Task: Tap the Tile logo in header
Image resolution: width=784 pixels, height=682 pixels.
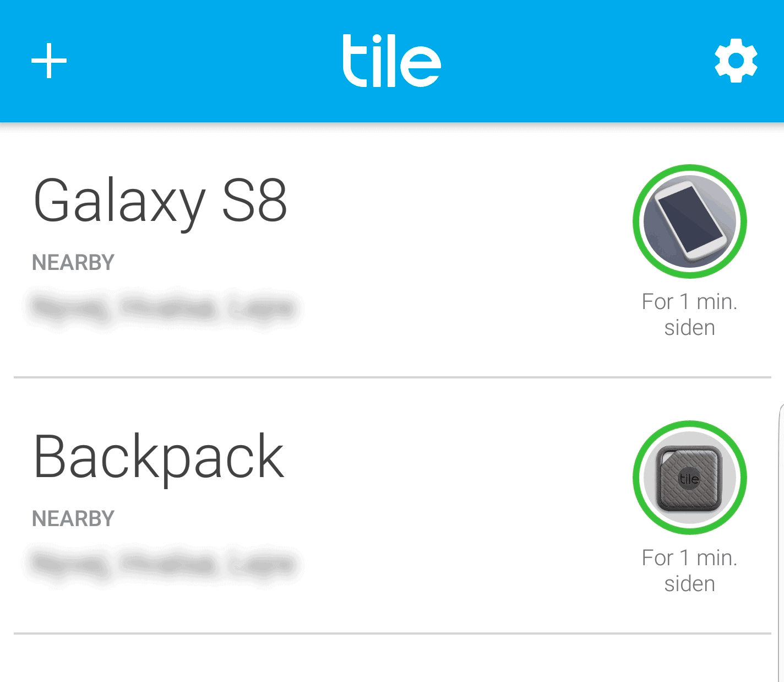Action: [x=391, y=61]
